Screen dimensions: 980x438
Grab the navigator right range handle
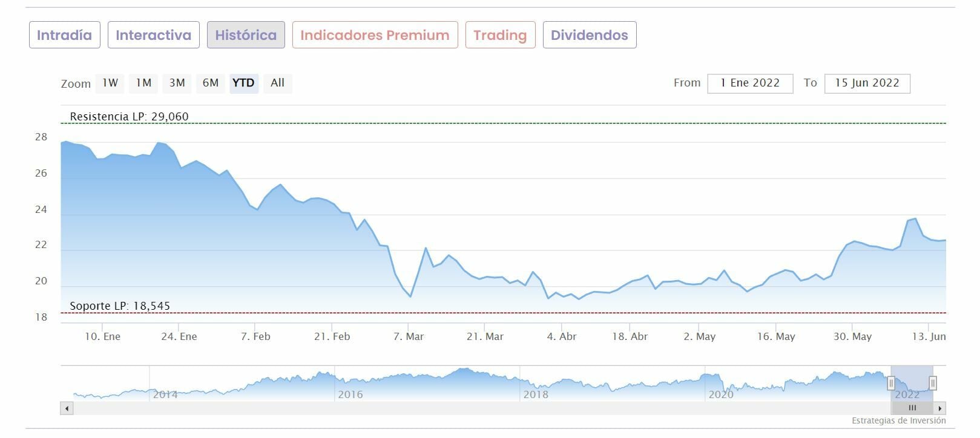pyautogui.click(x=933, y=383)
